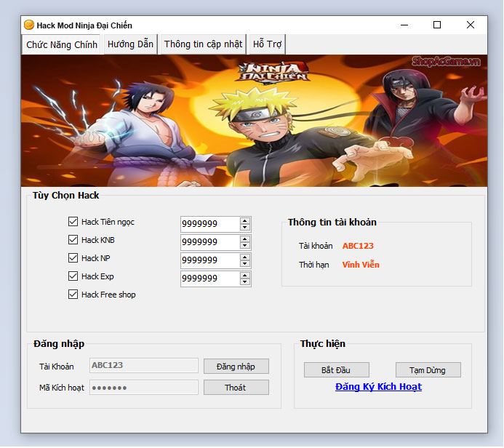Click the Tài Khoản input field
This screenshot has height=448, width=504.
point(144,365)
